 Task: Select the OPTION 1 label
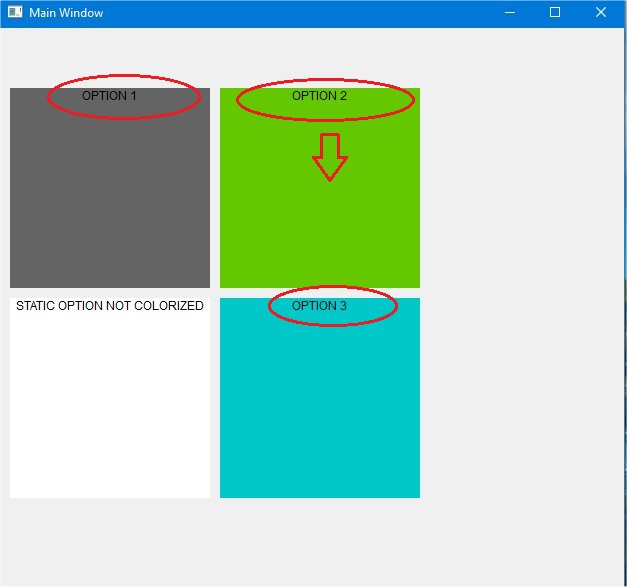[109, 96]
